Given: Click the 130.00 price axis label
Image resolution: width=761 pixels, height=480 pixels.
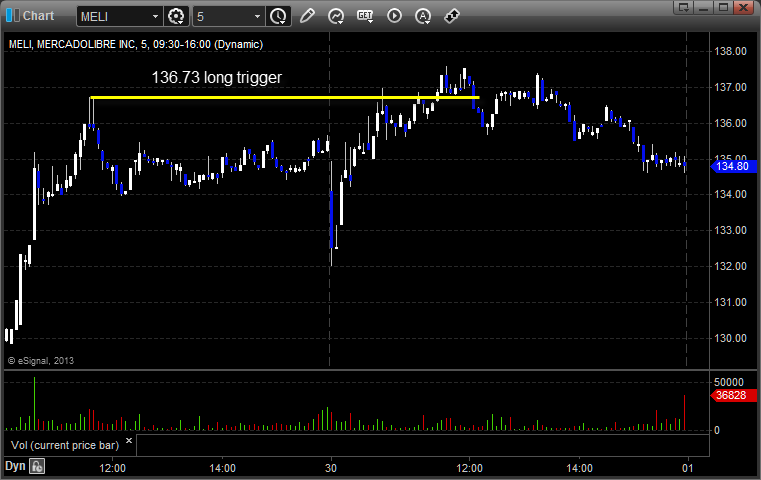Looking at the screenshot, I should pos(730,338).
